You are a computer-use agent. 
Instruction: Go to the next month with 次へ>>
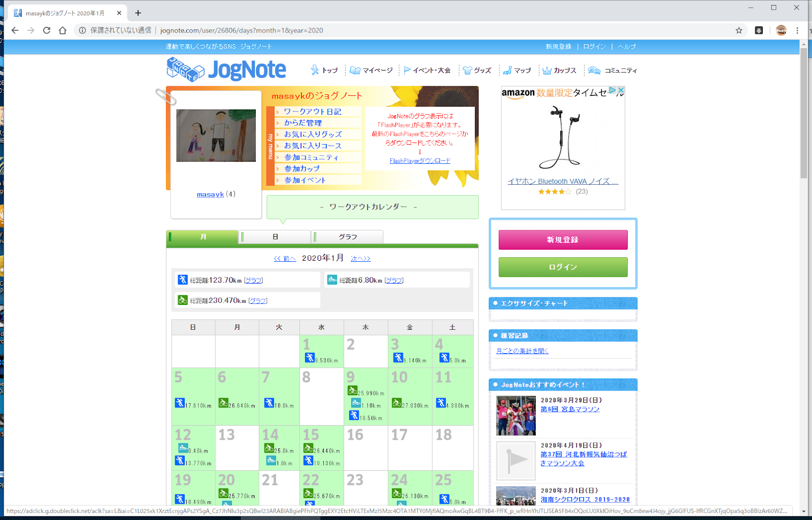click(361, 259)
